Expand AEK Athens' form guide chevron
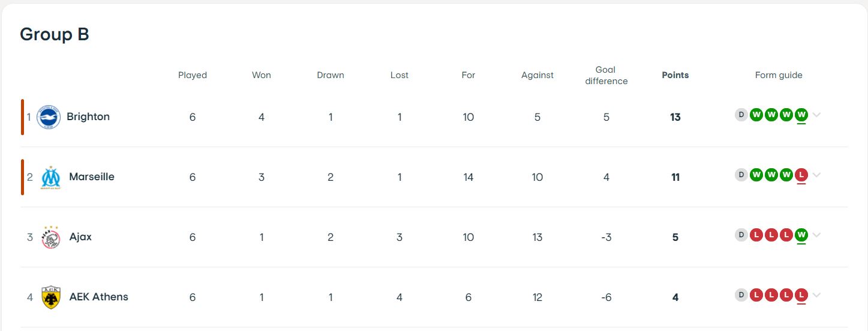 (816, 296)
